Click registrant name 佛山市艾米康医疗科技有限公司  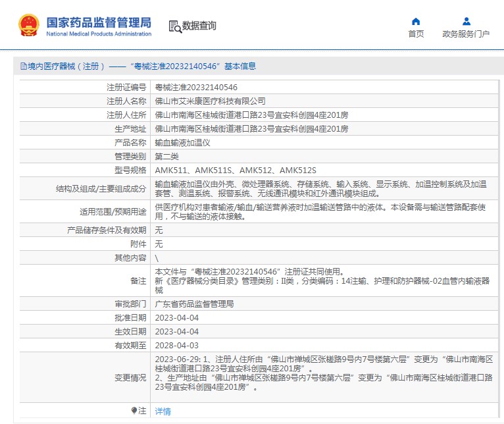tap(210, 101)
